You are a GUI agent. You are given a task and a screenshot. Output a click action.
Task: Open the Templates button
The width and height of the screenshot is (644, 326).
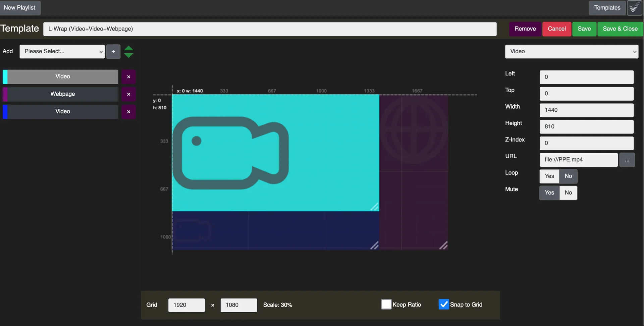coord(607,8)
